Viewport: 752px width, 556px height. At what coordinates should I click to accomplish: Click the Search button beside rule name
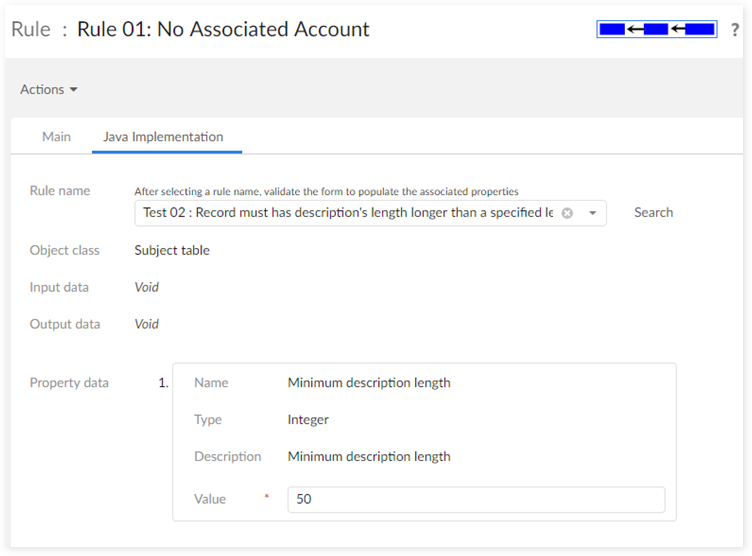point(653,213)
